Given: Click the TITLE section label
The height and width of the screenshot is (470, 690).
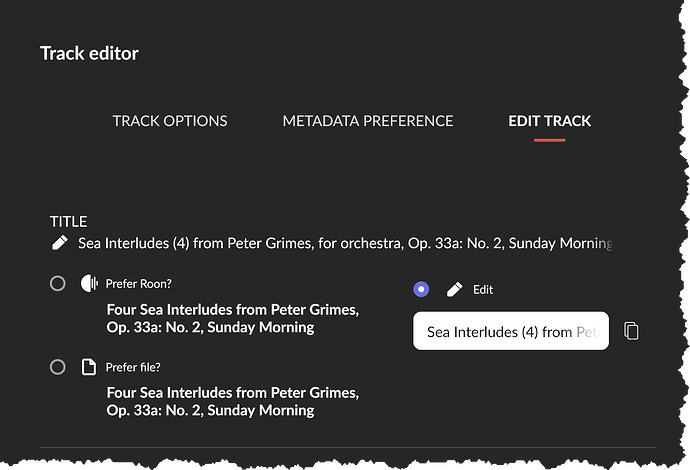Looking at the screenshot, I should (x=69, y=221).
